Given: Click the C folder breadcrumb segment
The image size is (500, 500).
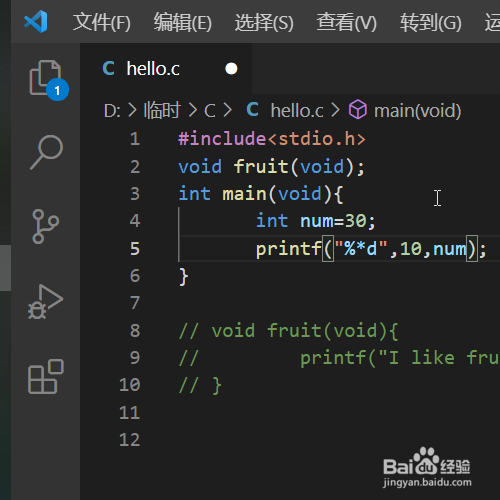Looking at the screenshot, I should pos(210,111).
